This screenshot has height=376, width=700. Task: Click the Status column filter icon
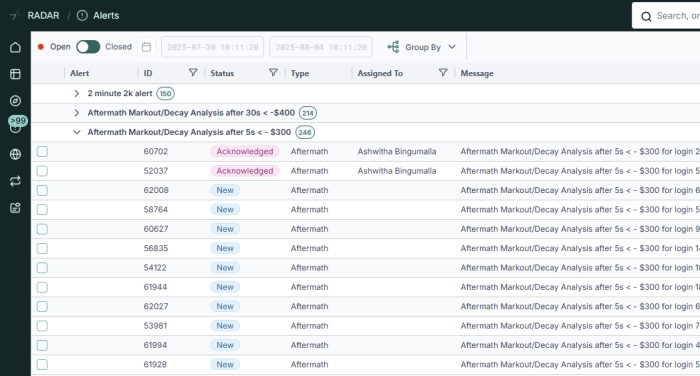pyautogui.click(x=273, y=72)
